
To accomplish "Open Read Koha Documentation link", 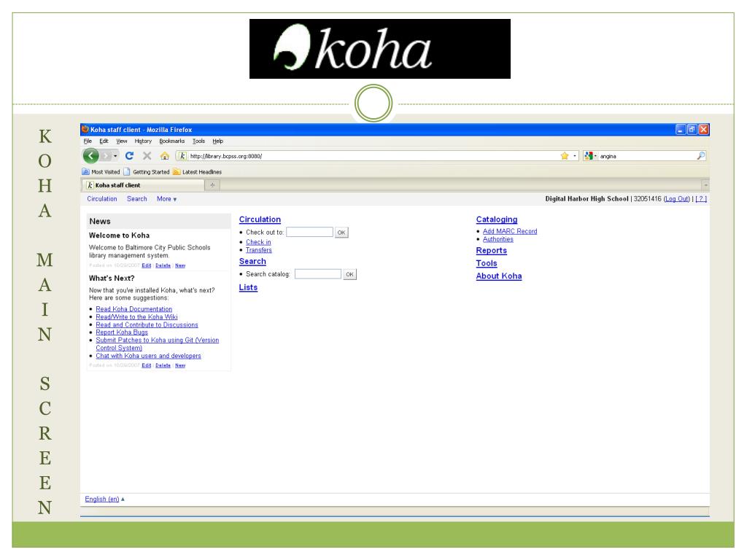I will point(134,309).
